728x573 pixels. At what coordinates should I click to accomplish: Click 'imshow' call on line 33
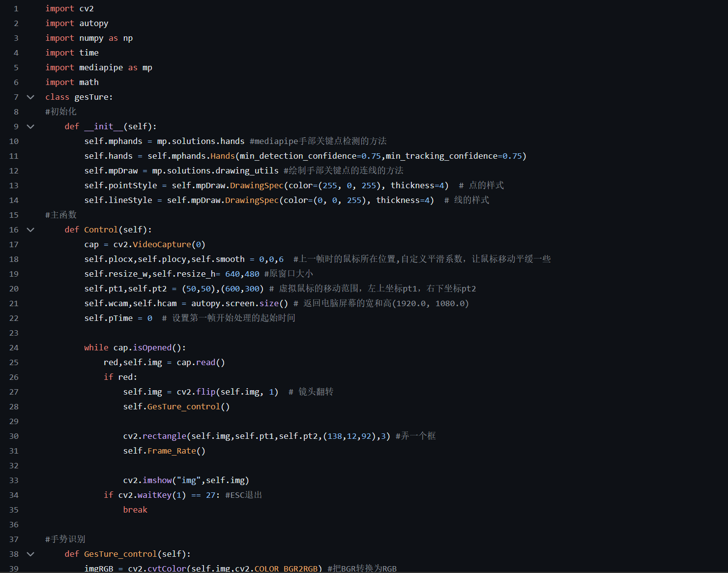[157, 480]
